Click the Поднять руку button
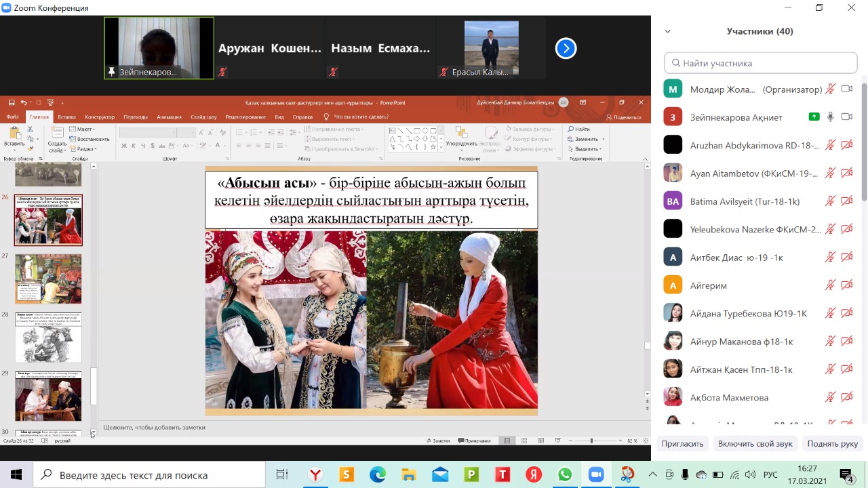 coord(832,443)
